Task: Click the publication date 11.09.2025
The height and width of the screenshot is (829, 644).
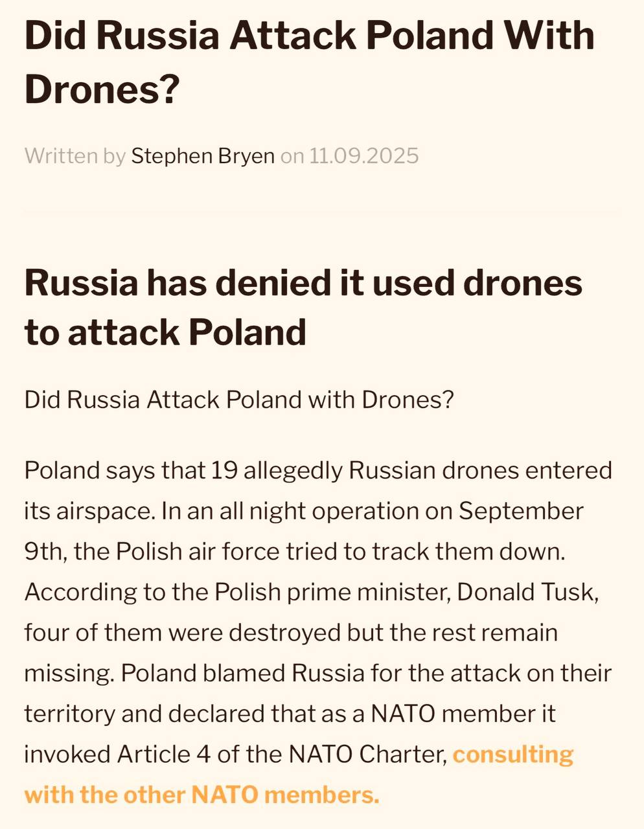Action: click(x=364, y=156)
